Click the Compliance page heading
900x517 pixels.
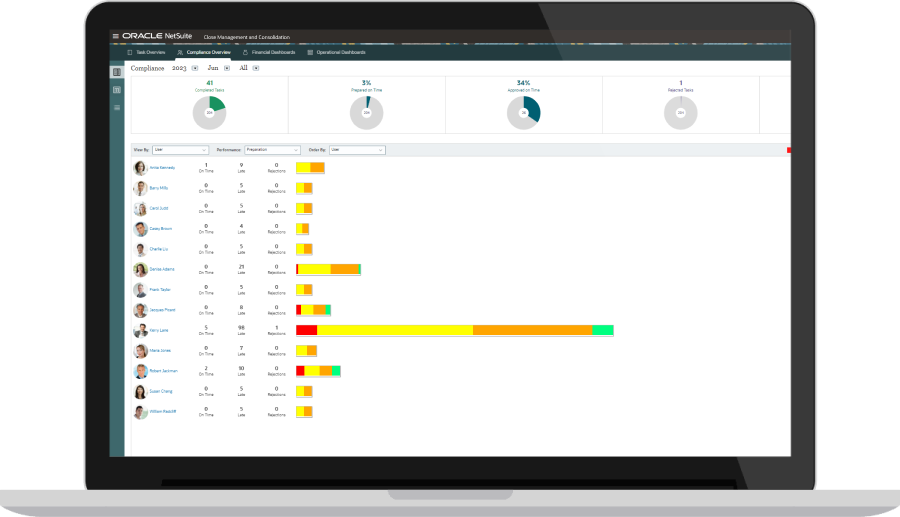coord(148,68)
